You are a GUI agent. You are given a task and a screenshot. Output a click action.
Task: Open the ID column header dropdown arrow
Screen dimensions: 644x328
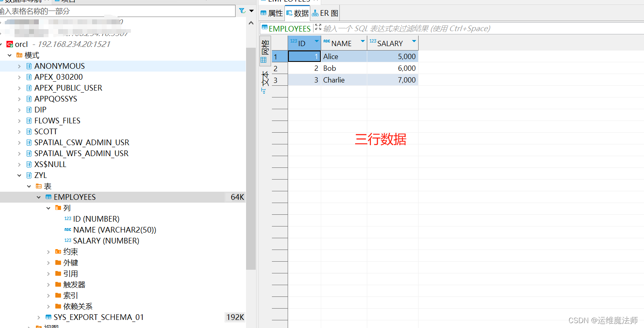click(317, 41)
